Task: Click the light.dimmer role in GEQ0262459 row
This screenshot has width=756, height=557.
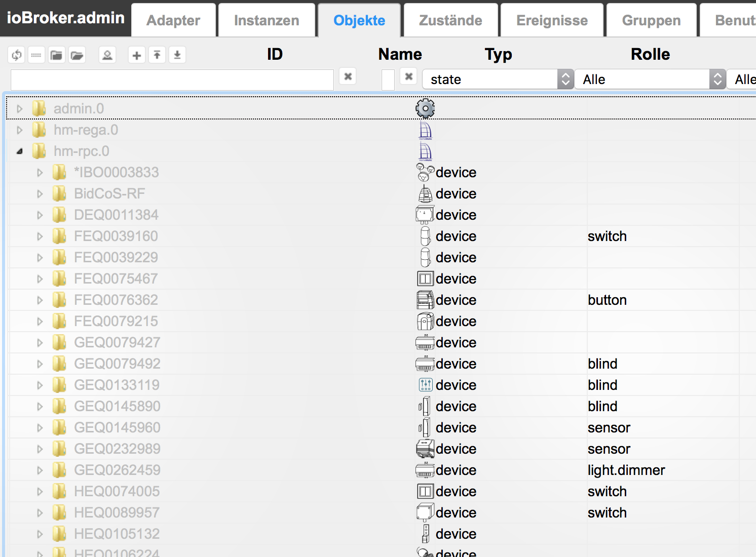Action: [x=626, y=470]
